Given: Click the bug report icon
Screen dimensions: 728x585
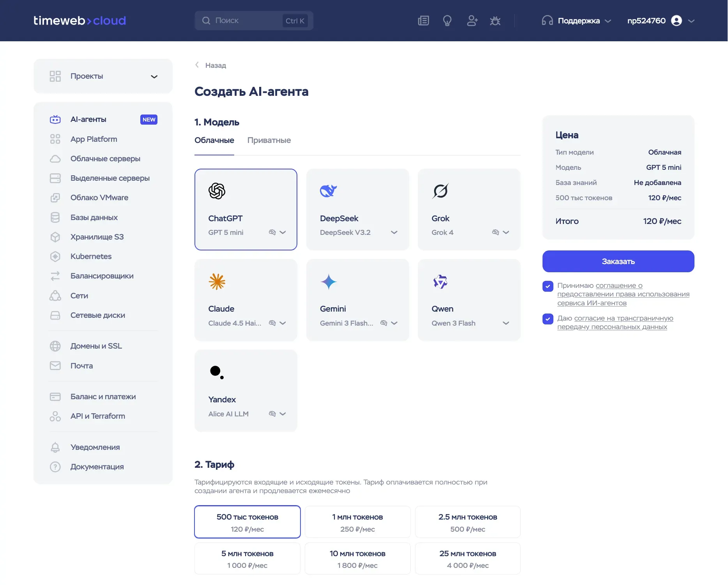Looking at the screenshot, I should pos(495,21).
